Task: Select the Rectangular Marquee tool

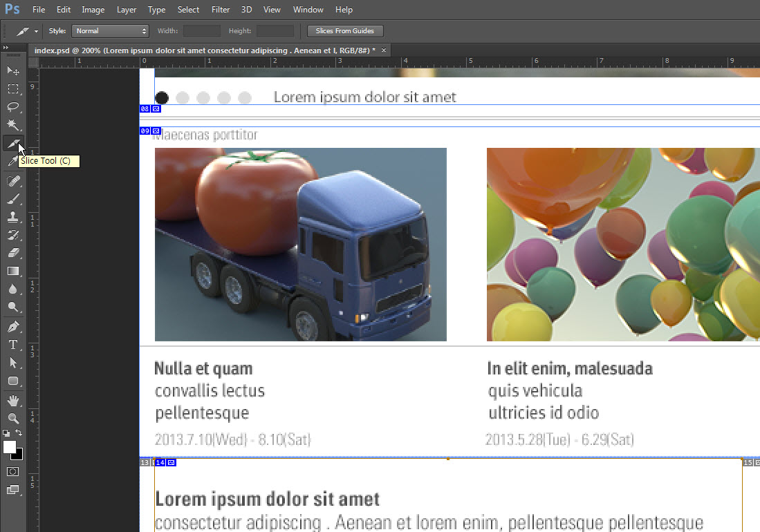Action: (12, 89)
